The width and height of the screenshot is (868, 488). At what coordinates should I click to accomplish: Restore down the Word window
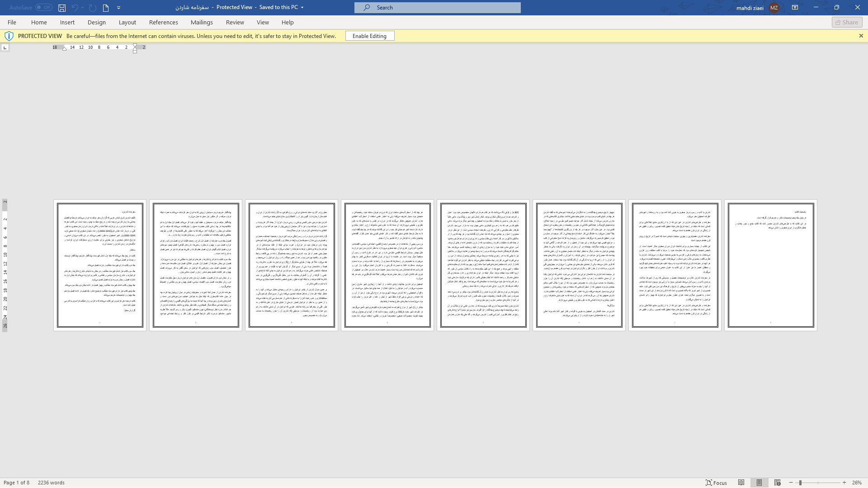coord(836,8)
